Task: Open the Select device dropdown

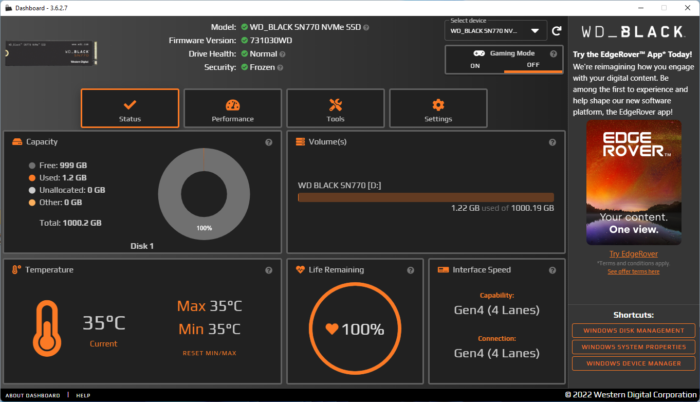Action: tap(496, 31)
